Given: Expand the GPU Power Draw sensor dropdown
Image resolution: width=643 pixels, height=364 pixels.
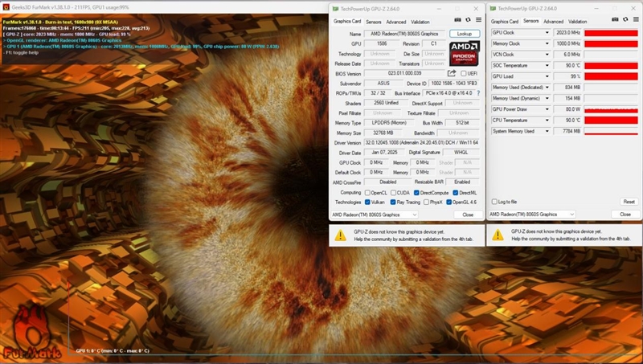Looking at the screenshot, I should tap(547, 108).
